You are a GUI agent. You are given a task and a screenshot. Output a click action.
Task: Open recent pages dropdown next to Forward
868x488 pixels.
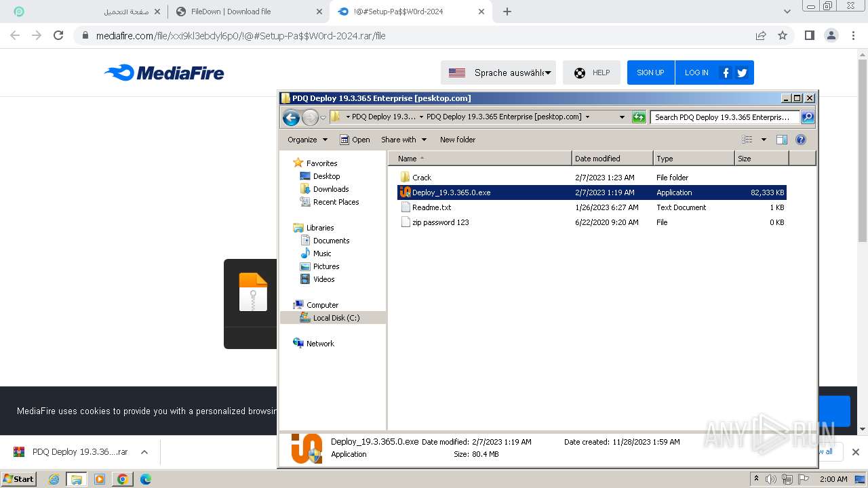323,117
